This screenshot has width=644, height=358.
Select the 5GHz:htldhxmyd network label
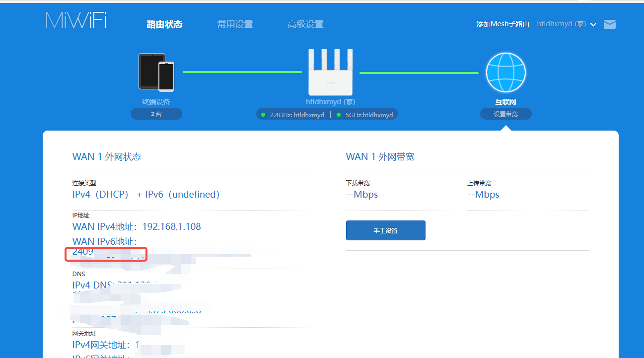(369, 115)
